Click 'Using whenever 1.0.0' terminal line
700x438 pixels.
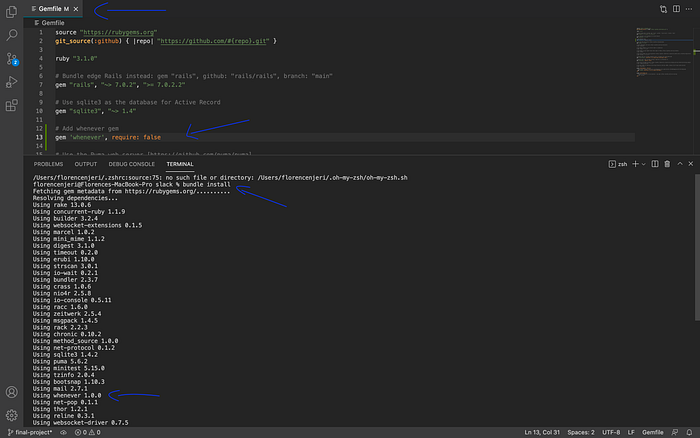click(x=67, y=395)
